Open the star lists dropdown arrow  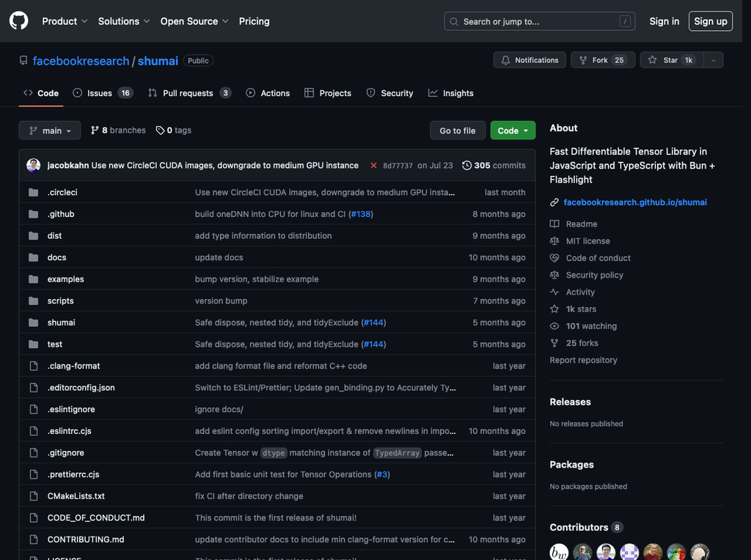coord(713,60)
